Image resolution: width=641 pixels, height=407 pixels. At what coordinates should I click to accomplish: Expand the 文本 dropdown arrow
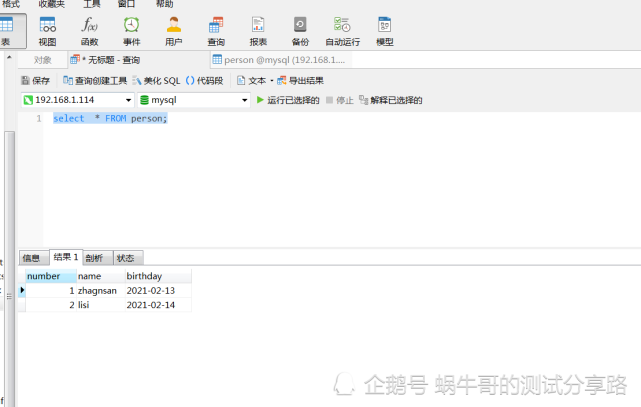click(271, 81)
